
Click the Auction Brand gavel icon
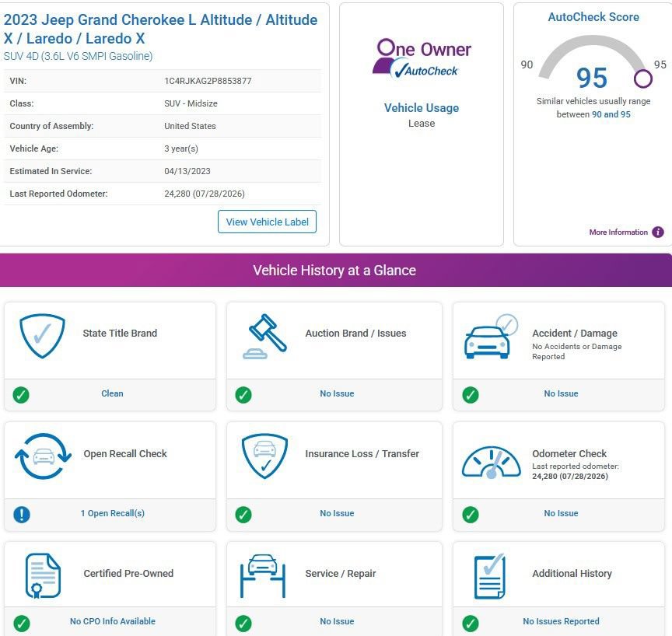click(x=265, y=336)
